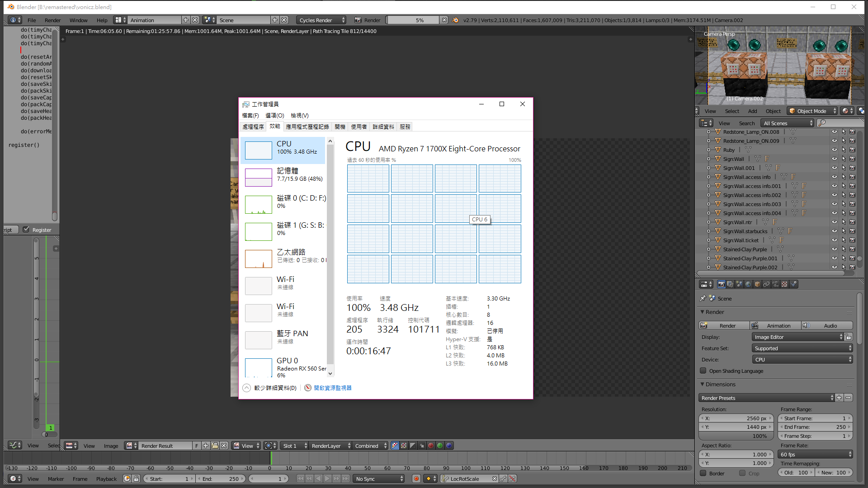Viewport: 868px width, 488px height.
Task: Unlink the Render Result image with the X
Action: 224,446
